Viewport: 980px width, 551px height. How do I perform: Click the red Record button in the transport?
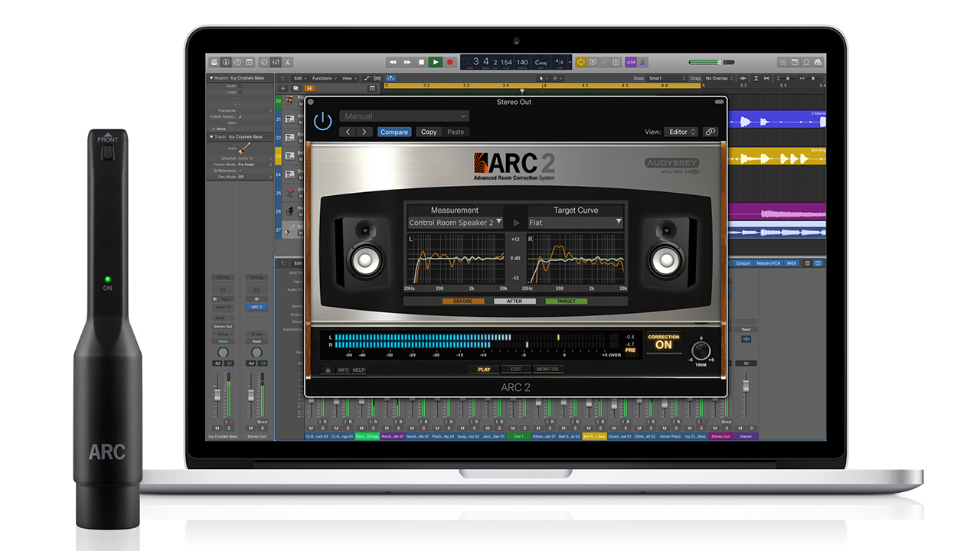coord(450,62)
